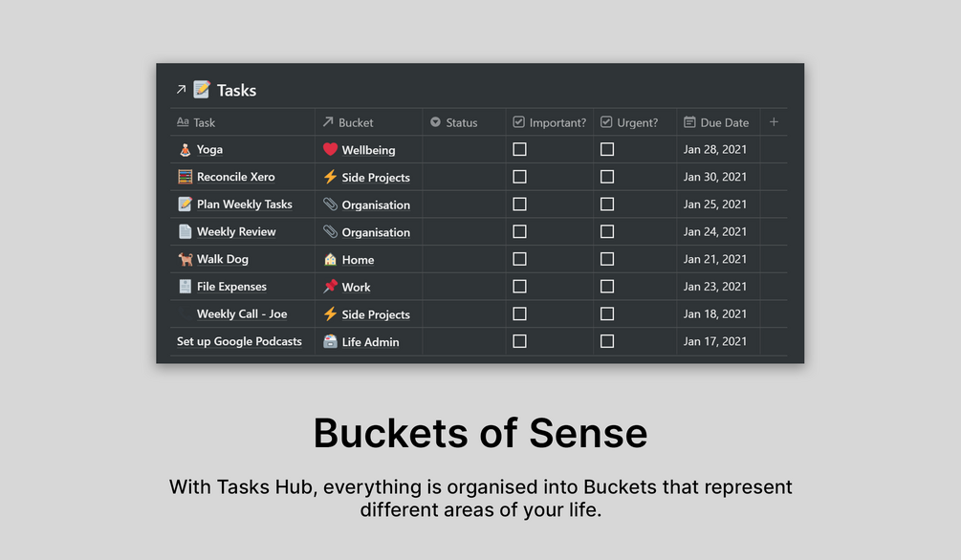This screenshot has height=560, width=961.
Task: Click the heart icon next to Wellbeing
Action: pos(330,150)
